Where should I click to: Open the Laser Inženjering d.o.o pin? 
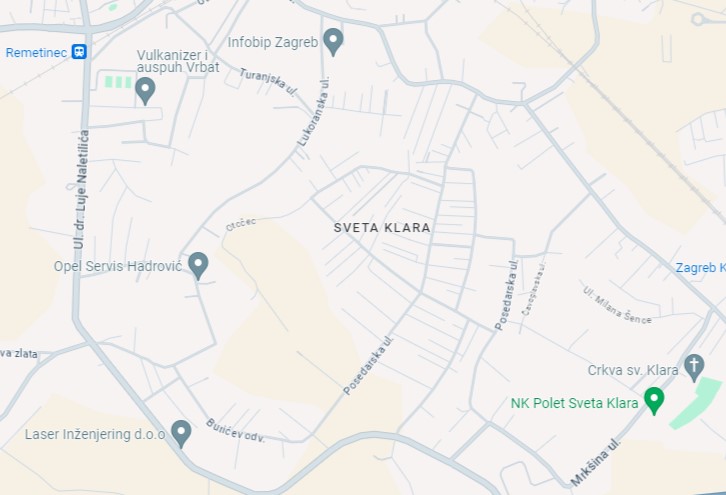tap(181, 433)
